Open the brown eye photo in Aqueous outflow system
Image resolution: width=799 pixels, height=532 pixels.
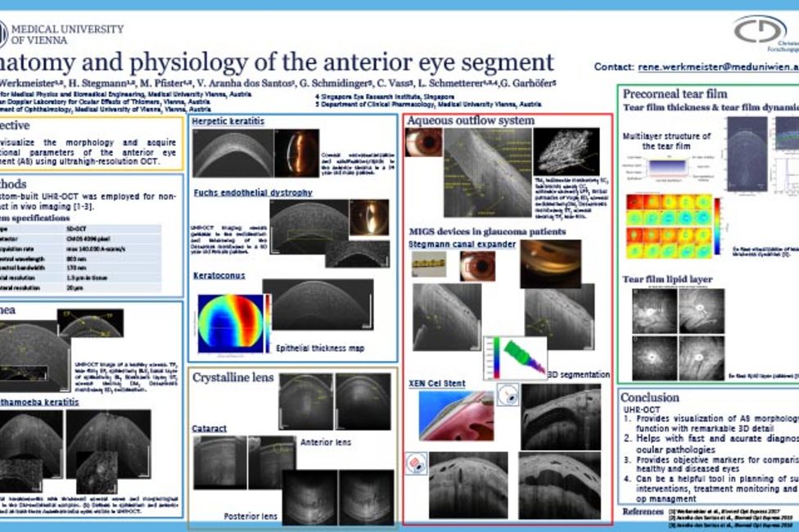point(424,143)
